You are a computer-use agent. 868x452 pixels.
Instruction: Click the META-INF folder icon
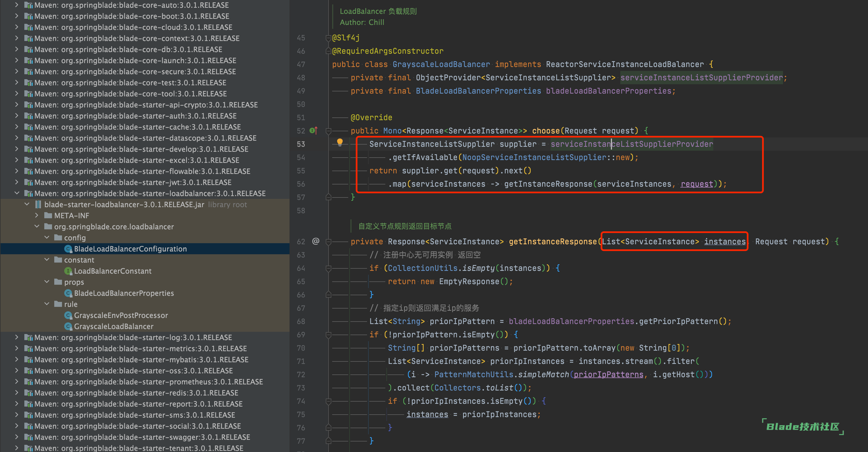tap(48, 215)
